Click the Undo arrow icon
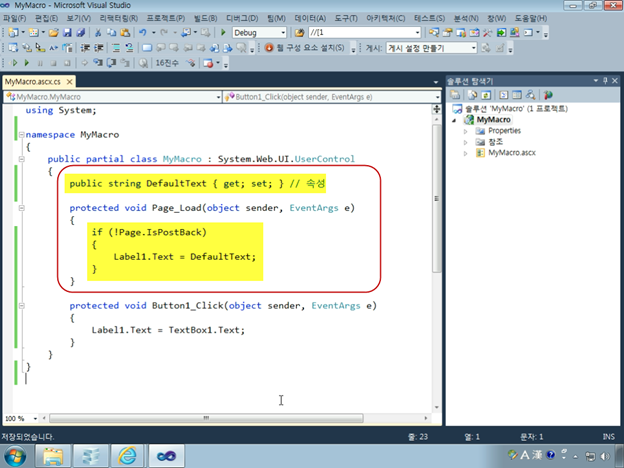This screenshot has height=468, width=624. point(142,33)
